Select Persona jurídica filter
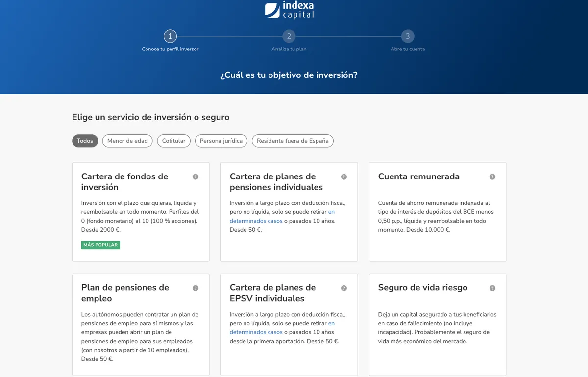 click(221, 141)
